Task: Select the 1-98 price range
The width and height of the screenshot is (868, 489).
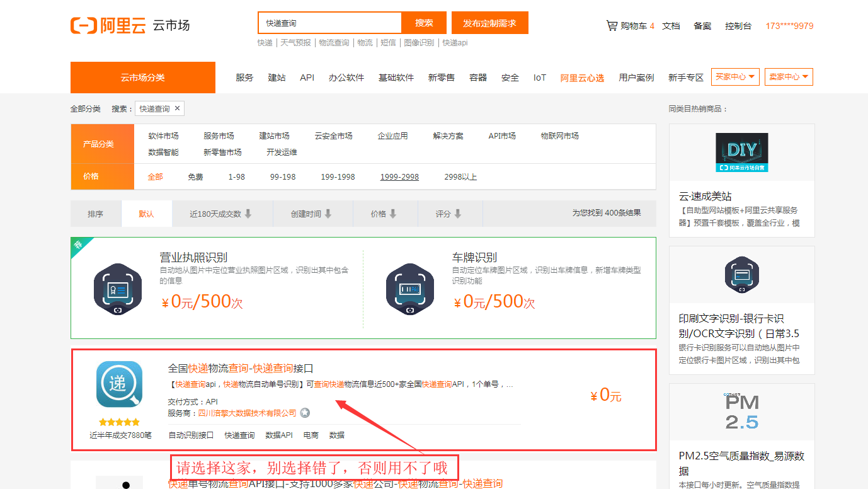Action: [237, 176]
